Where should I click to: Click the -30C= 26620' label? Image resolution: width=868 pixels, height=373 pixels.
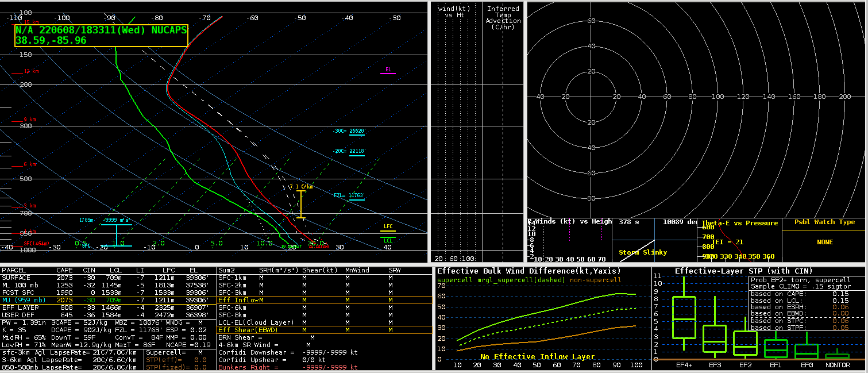349,132
